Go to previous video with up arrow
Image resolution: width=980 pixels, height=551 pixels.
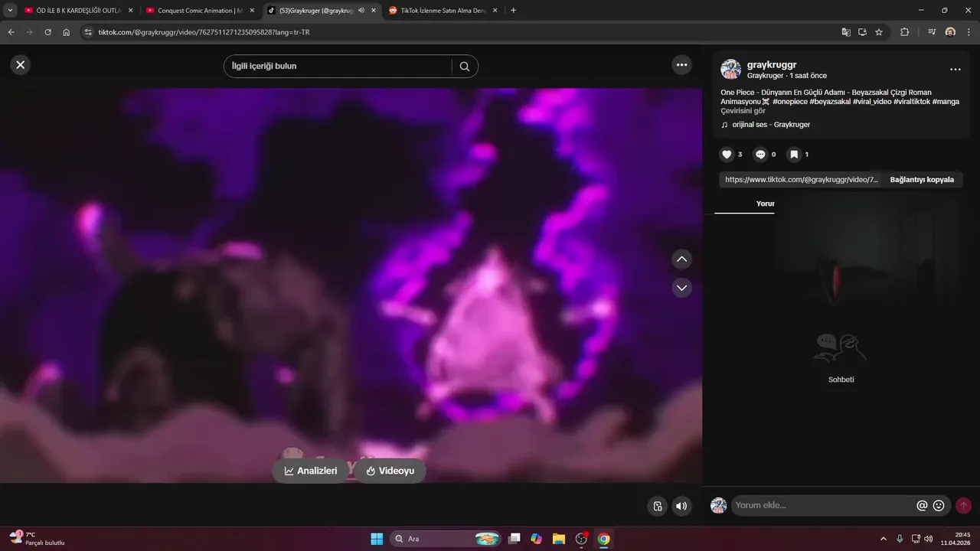[x=681, y=259]
